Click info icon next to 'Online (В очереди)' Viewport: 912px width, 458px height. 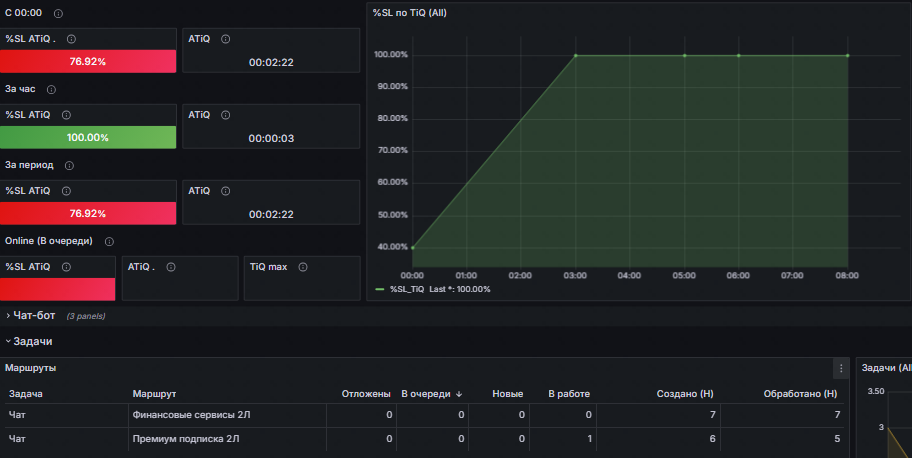point(109,242)
